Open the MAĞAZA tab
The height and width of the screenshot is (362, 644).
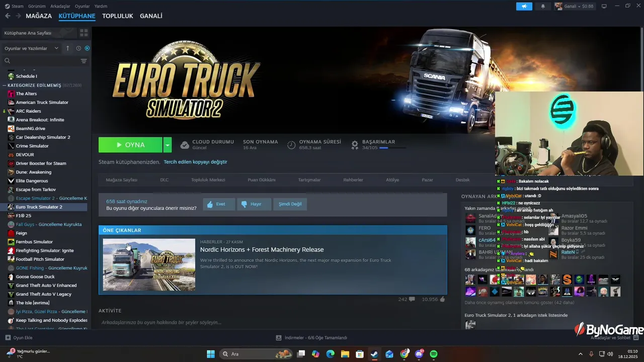(x=39, y=16)
